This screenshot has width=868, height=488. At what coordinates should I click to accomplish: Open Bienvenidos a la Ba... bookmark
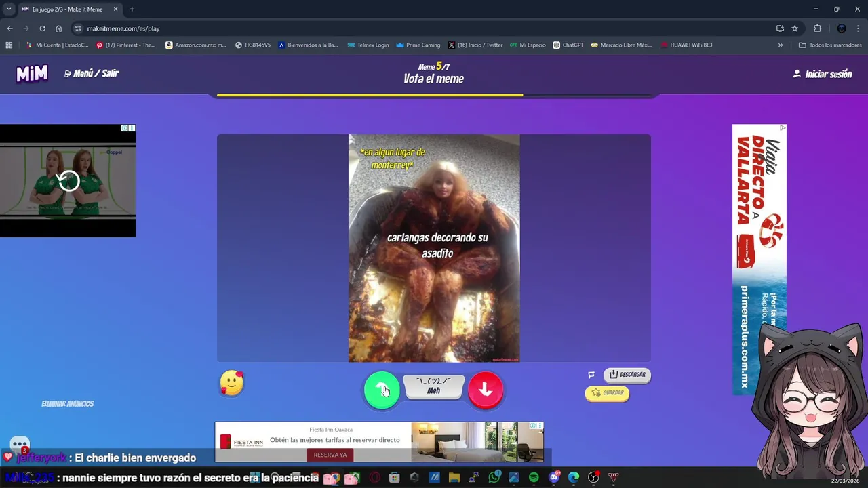coord(308,45)
